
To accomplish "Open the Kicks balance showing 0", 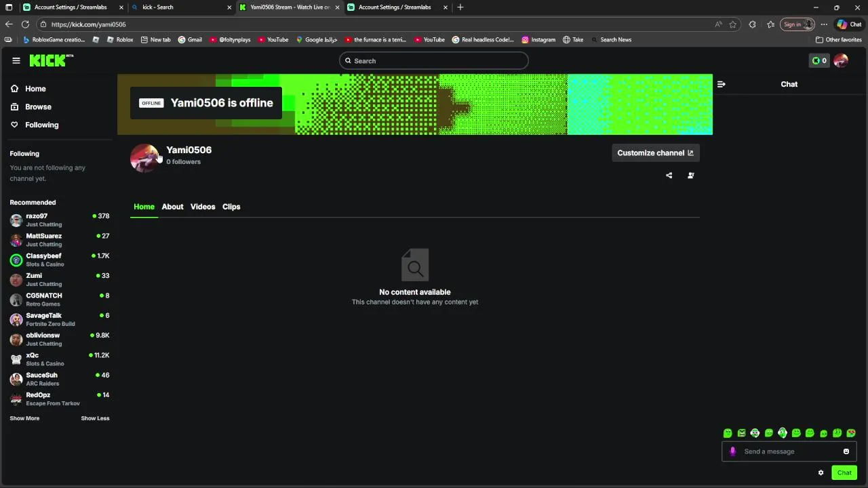I will [819, 61].
